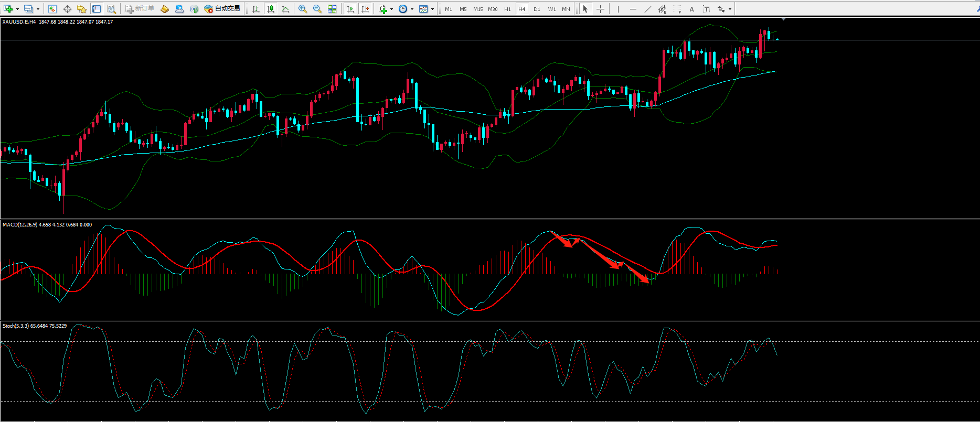
Task: Toggle the 自动交易 auto trading button
Action: pos(222,9)
